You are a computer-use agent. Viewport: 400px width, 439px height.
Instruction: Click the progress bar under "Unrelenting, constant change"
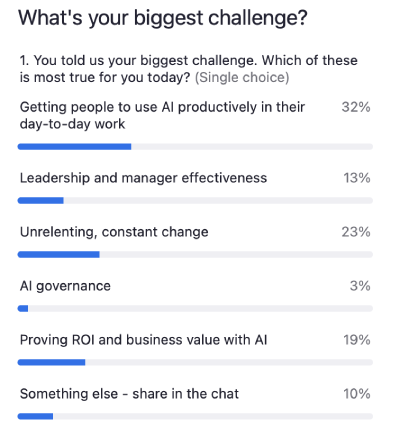point(195,255)
